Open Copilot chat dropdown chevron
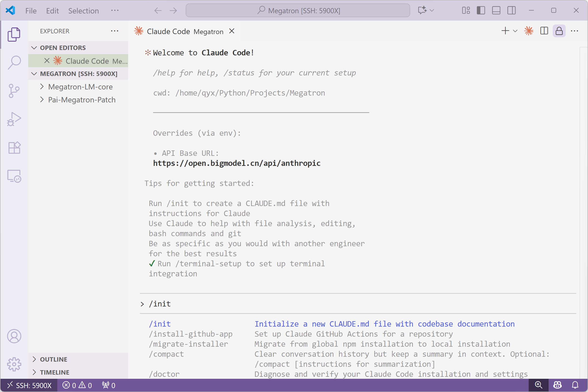Viewport: 588px width, 392px height. [x=432, y=11]
